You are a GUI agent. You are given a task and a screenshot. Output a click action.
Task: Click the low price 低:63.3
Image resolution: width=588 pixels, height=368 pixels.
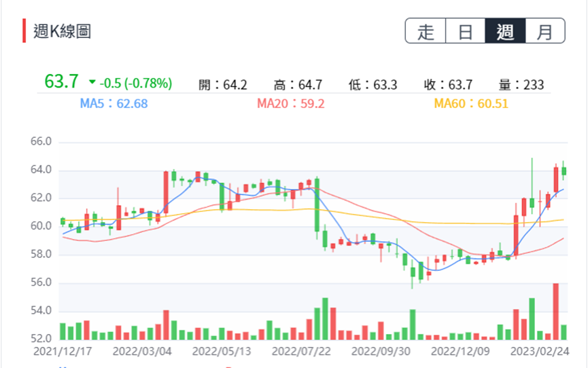coord(373,85)
